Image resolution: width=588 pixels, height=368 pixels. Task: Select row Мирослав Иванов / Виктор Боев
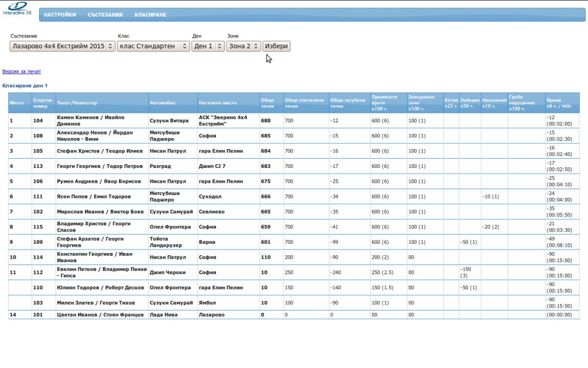click(293, 212)
